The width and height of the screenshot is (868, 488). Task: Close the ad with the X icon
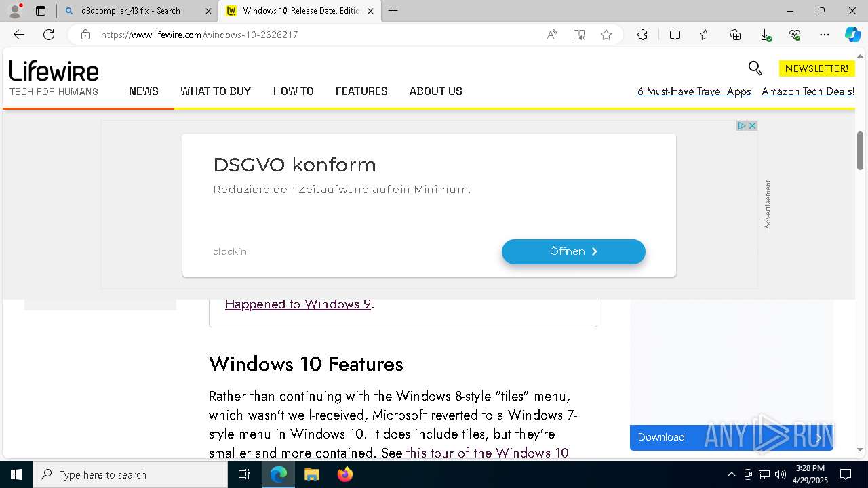click(752, 125)
